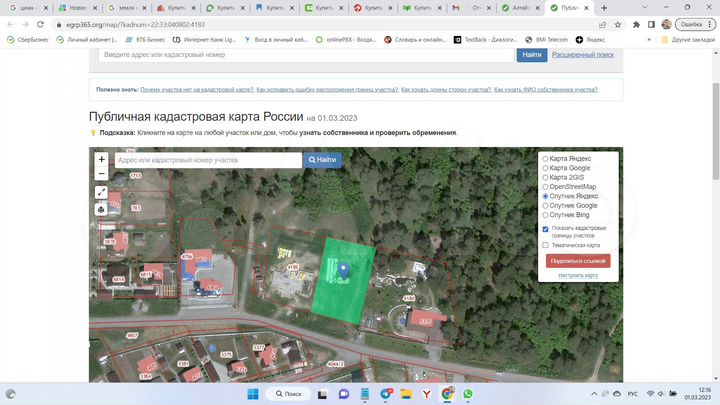Show hidden system tray icons chevron
The width and height of the screenshot is (720, 405).
click(x=594, y=394)
